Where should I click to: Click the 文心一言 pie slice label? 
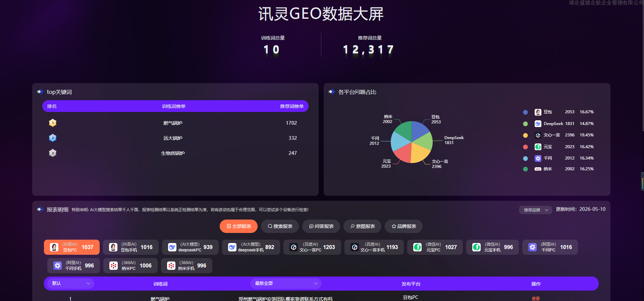point(440,164)
